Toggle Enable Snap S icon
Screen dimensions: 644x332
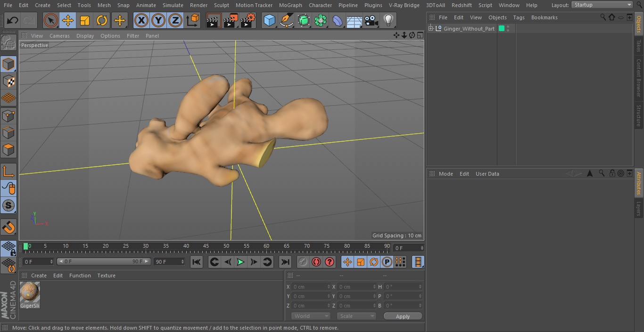tap(8, 205)
